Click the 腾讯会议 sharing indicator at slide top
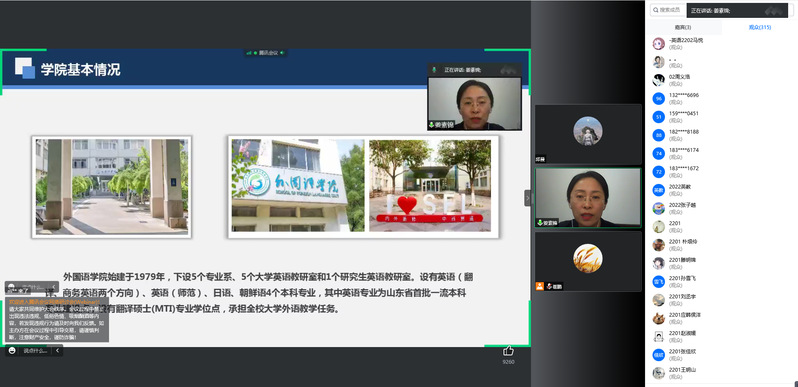Image resolution: width=798 pixels, height=387 pixels. [265, 52]
